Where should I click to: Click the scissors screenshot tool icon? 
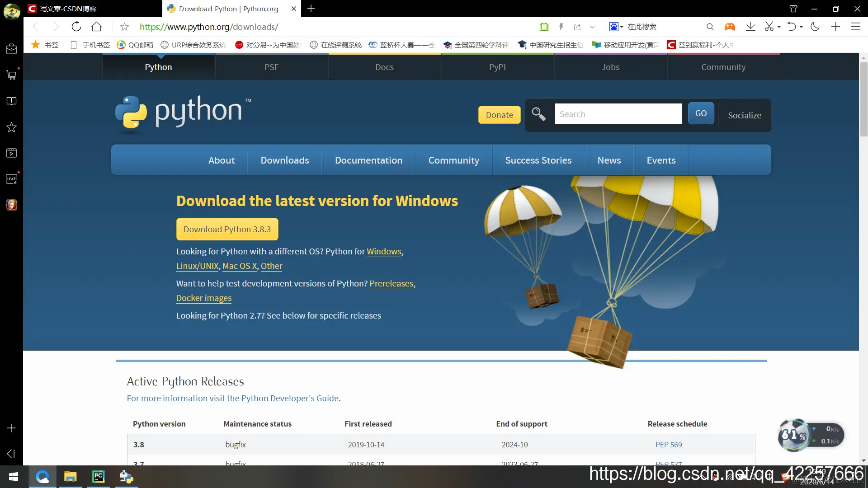769,27
